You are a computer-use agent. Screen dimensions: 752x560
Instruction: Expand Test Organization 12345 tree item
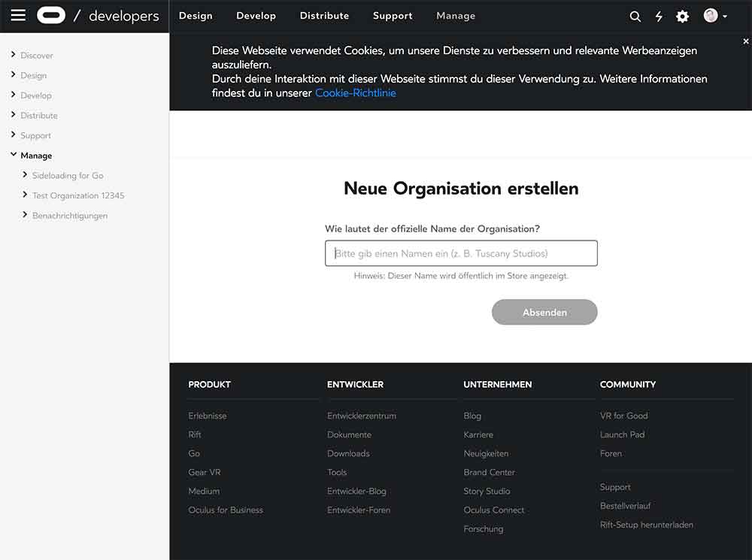click(x=26, y=195)
